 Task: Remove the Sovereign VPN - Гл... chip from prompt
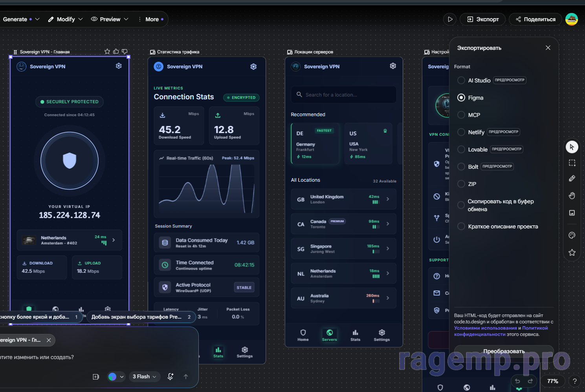(x=49, y=340)
